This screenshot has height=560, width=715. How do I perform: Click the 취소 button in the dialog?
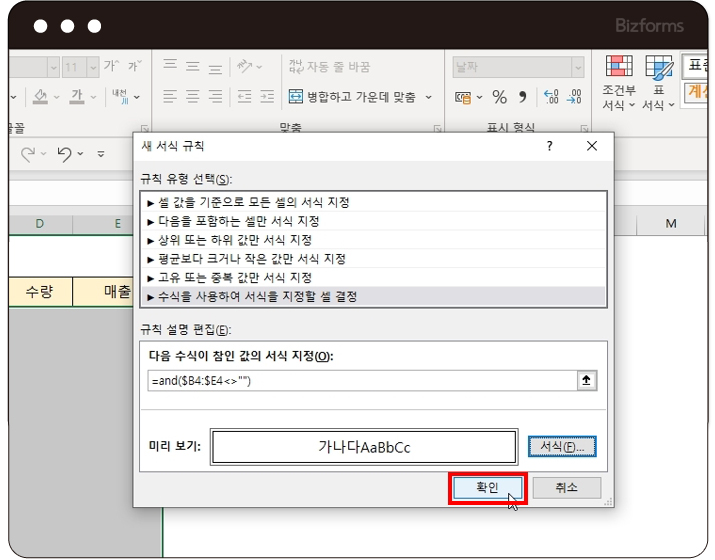566,487
